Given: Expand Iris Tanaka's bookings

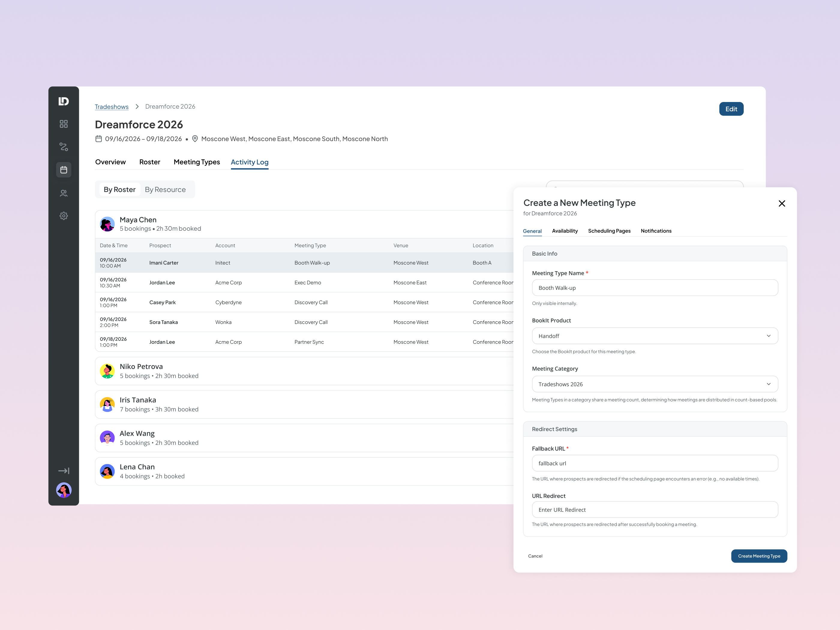Looking at the screenshot, I should [x=304, y=404].
